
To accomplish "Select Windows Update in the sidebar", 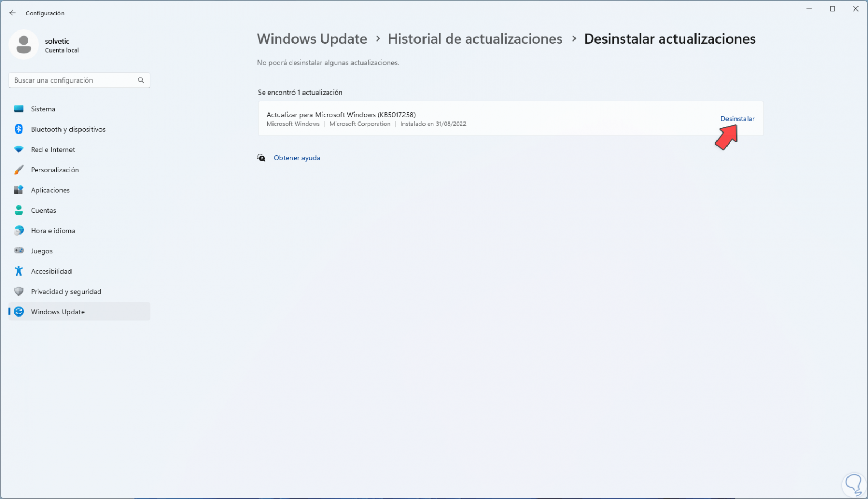I will coord(79,312).
